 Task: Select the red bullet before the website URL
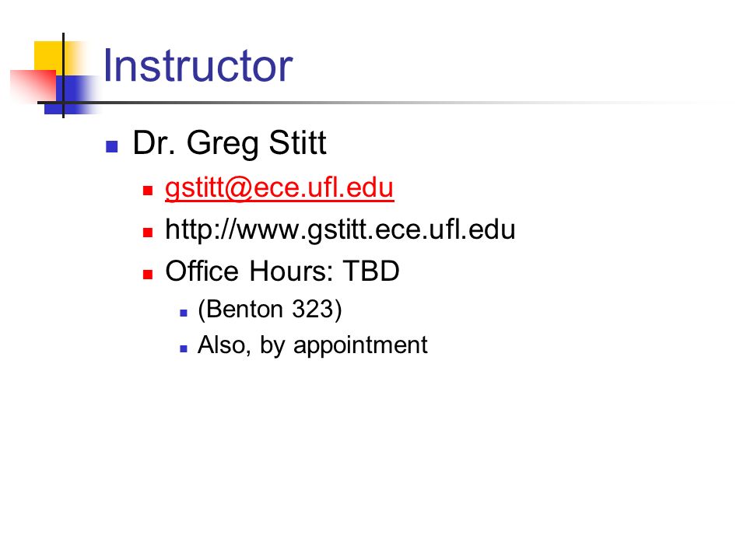pyautogui.click(x=148, y=233)
